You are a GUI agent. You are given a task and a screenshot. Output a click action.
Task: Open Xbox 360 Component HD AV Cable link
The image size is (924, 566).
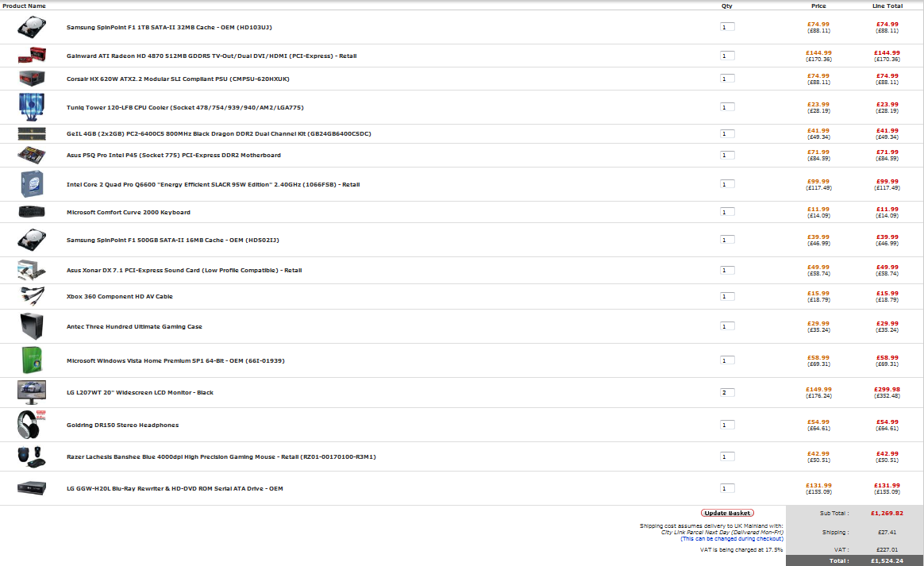(120, 297)
